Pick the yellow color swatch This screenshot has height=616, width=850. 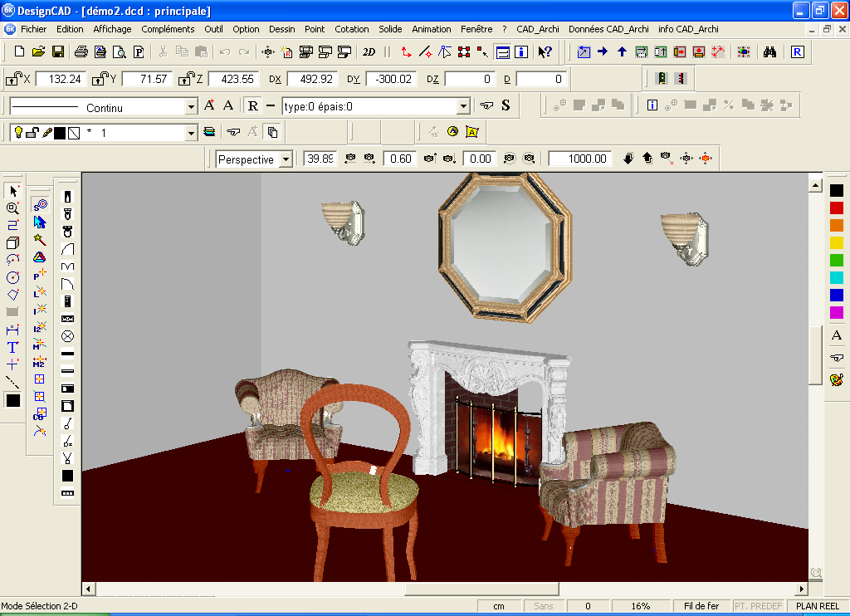[x=837, y=242]
